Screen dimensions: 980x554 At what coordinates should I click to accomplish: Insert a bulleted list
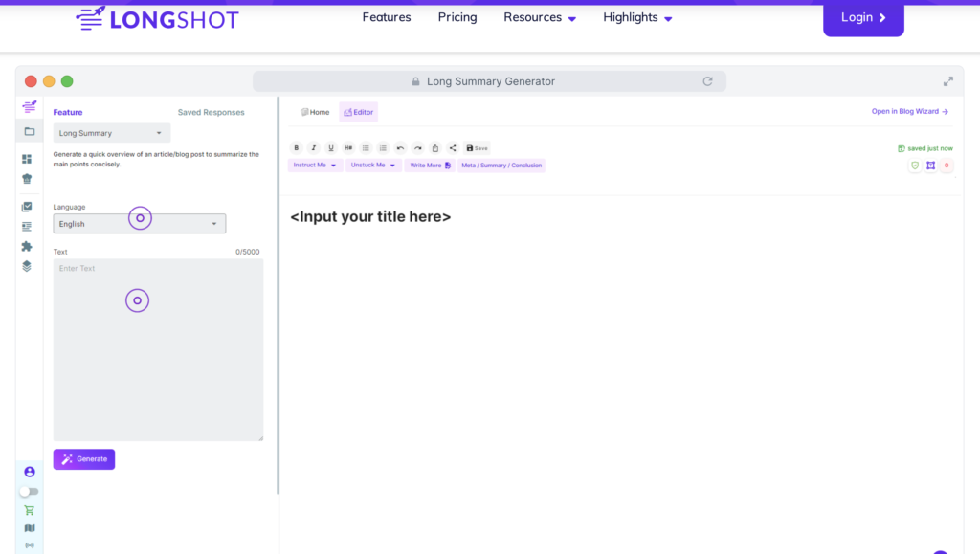click(x=366, y=147)
